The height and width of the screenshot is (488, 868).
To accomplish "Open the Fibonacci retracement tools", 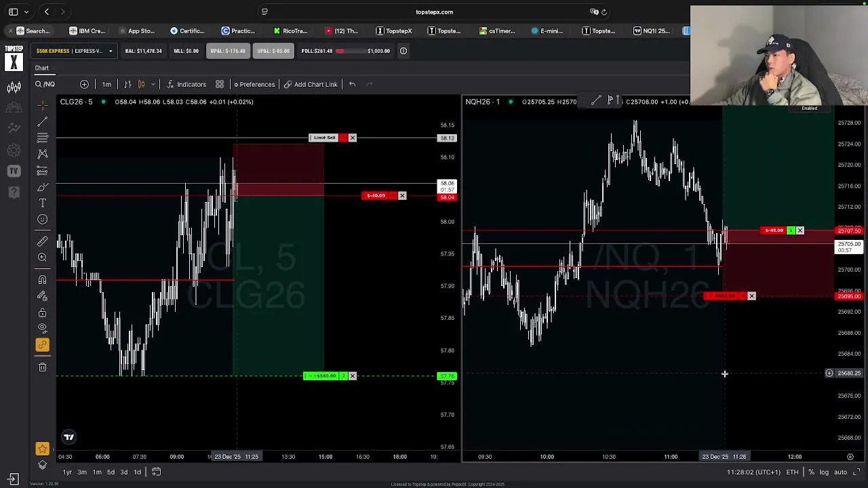I will click(x=42, y=138).
